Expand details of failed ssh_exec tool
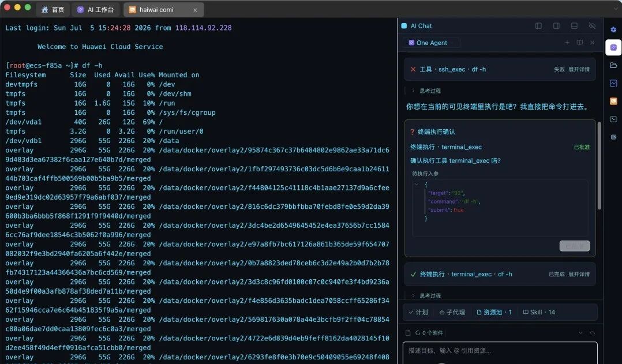Viewport: 622px width, 364px height. click(x=579, y=69)
